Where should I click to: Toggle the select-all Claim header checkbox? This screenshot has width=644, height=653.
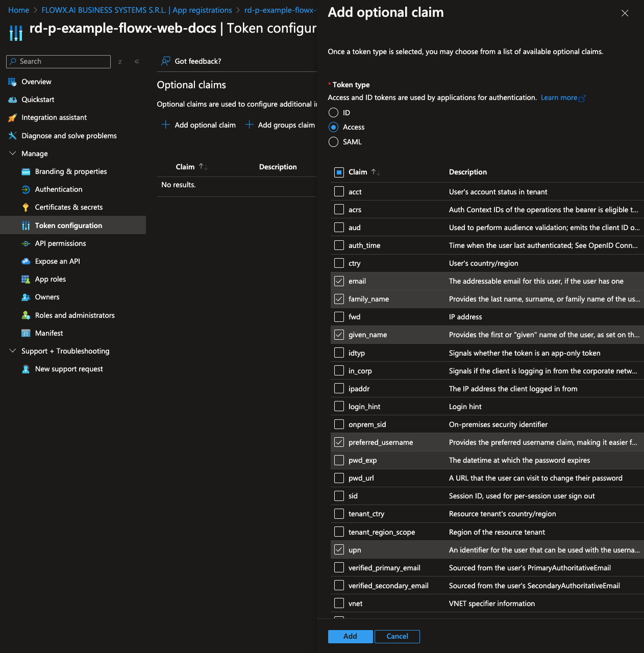point(339,172)
